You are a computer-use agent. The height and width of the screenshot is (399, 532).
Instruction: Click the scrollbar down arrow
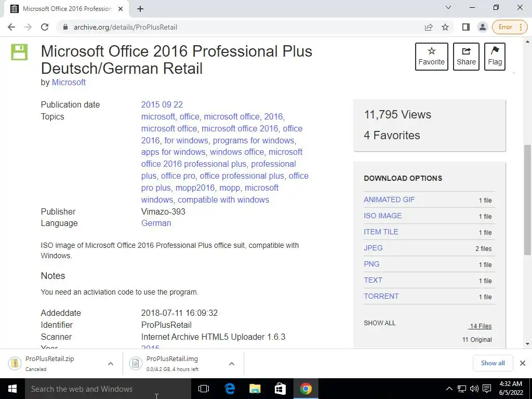pyautogui.click(x=527, y=344)
